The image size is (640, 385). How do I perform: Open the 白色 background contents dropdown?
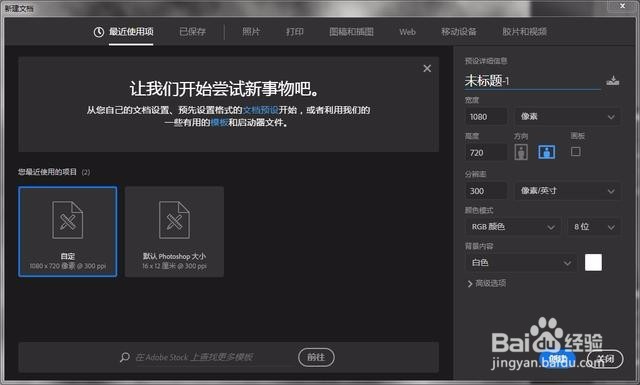click(x=521, y=263)
